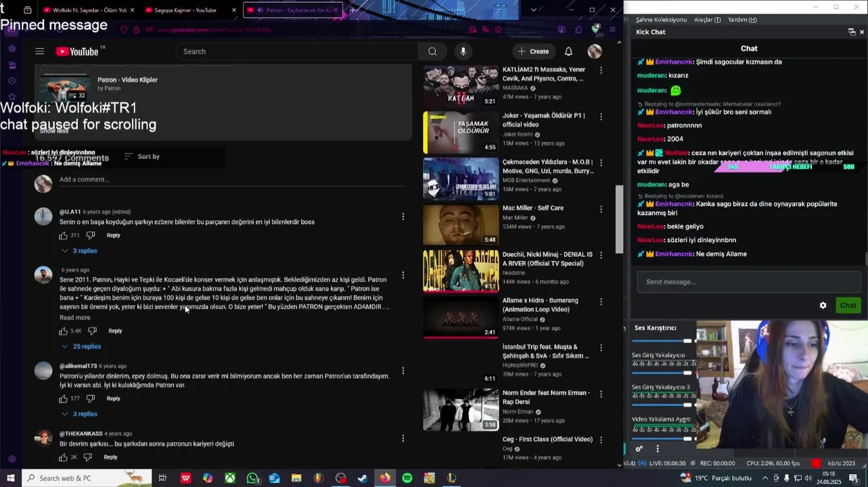Open Kick chat settings gear
The image size is (868, 487).
coord(823,306)
